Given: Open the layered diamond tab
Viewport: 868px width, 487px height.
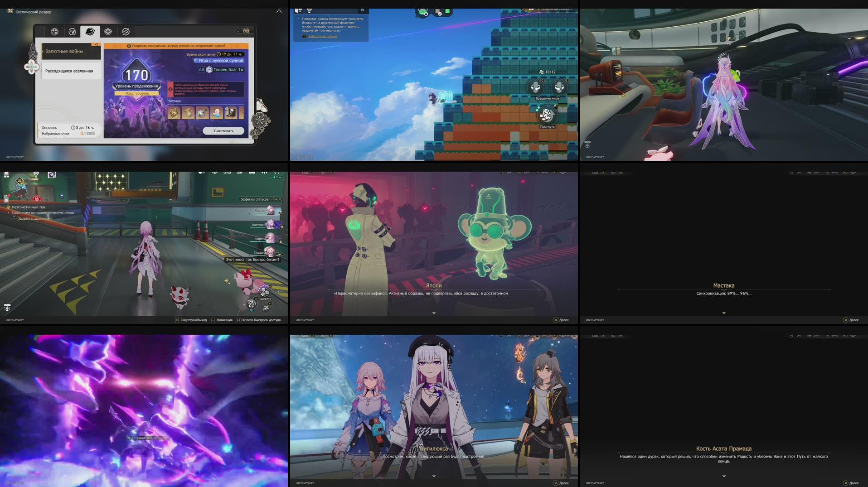Looking at the screenshot, I should click(x=108, y=31).
